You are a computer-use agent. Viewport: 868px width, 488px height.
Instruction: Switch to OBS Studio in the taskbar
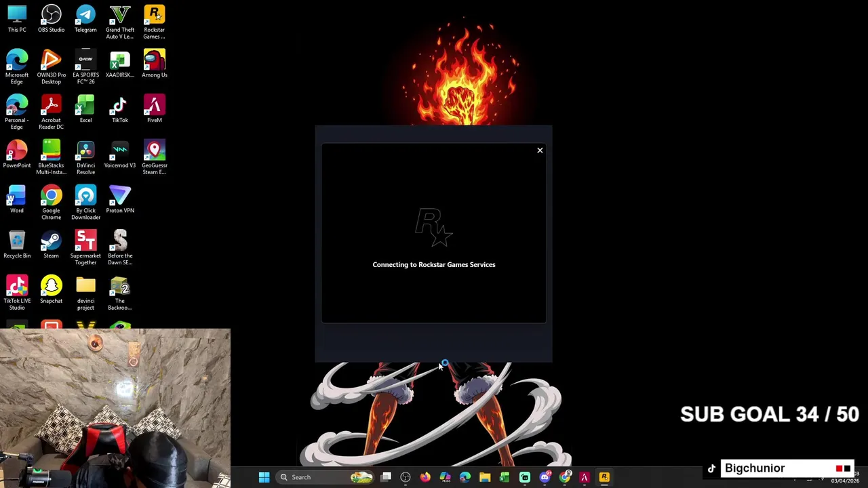point(406,477)
